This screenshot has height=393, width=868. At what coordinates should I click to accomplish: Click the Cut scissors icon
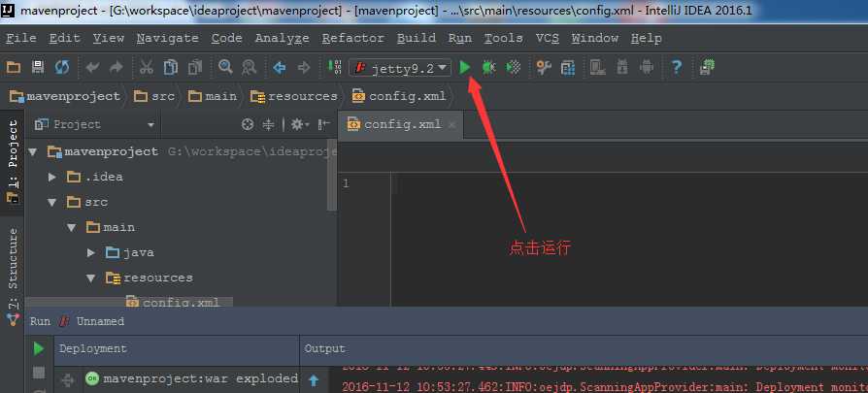tap(147, 68)
